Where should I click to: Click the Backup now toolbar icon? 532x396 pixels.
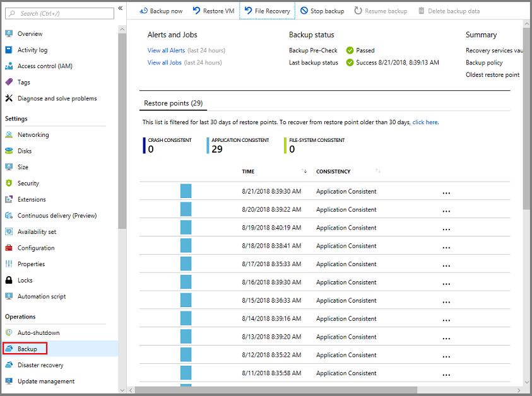point(143,11)
